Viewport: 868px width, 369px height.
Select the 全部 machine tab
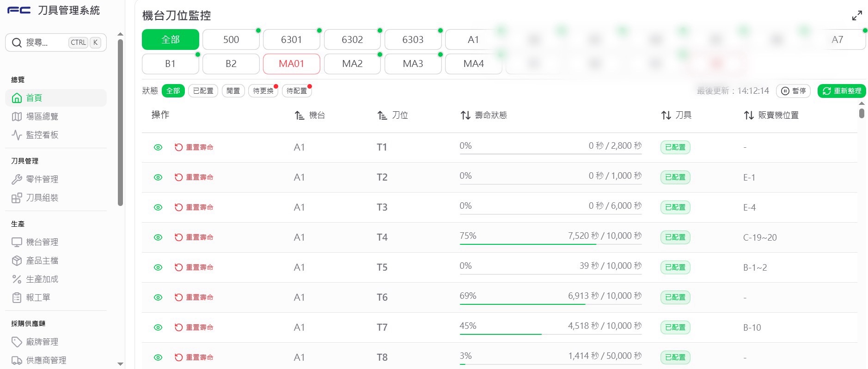tap(171, 40)
